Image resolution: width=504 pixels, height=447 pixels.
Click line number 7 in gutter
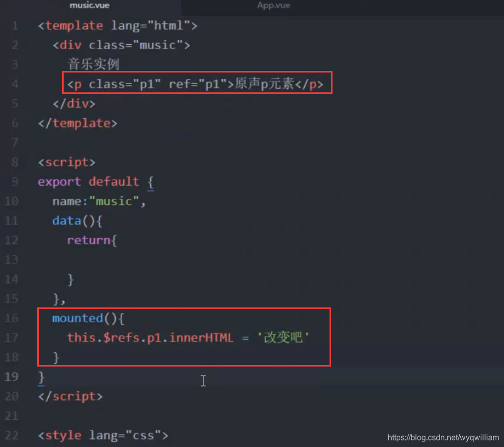coord(15,143)
